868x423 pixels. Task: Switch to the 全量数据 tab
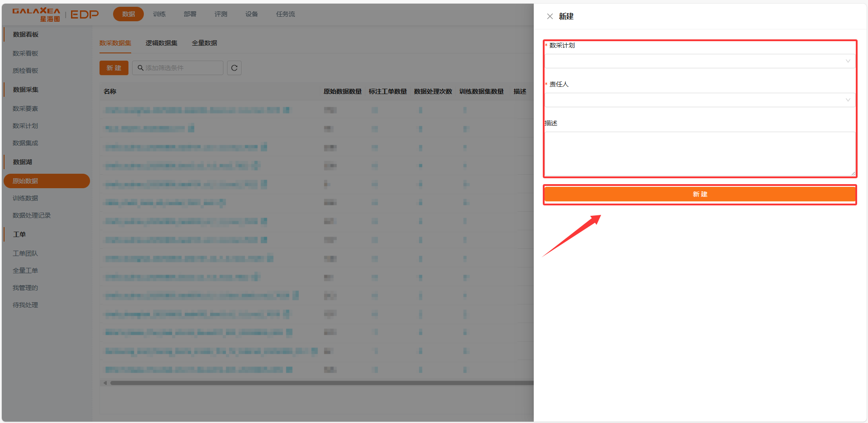coord(204,43)
